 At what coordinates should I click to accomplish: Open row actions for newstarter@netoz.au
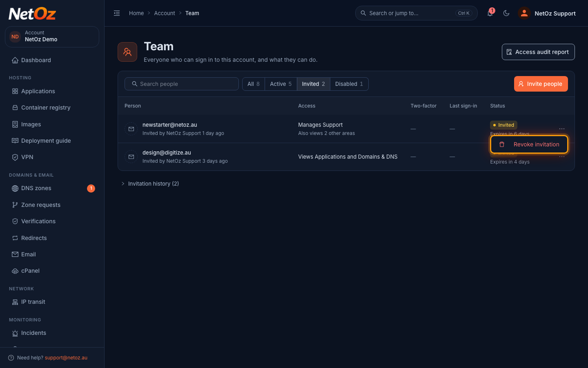click(562, 129)
